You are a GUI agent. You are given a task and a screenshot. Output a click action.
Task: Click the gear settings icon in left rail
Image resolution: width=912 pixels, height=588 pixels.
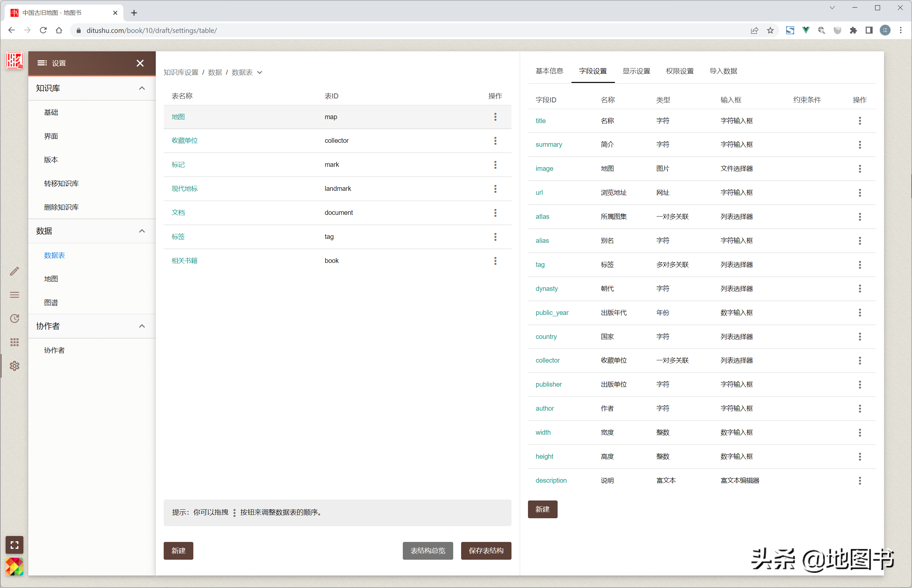[14, 366]
